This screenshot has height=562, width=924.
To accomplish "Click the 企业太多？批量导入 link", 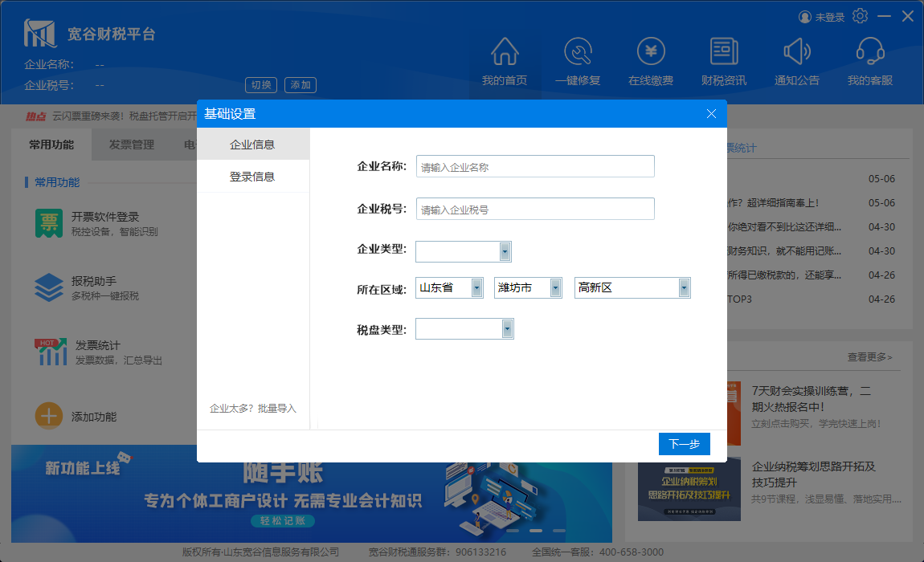I will click(252, 409).
